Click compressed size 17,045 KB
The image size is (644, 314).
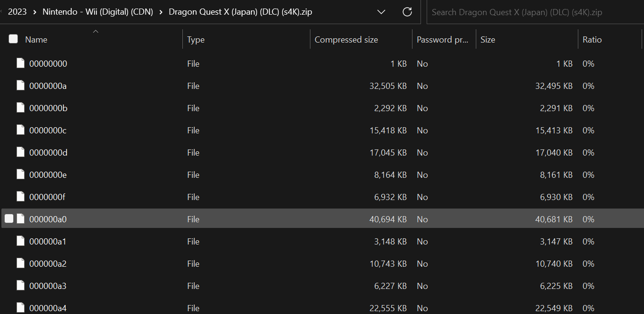pyautogui.click(x=388, y=153)
